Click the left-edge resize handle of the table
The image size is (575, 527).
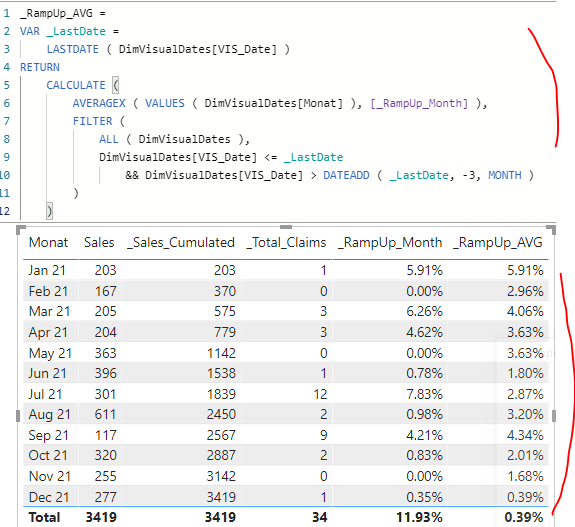[18, 416]
